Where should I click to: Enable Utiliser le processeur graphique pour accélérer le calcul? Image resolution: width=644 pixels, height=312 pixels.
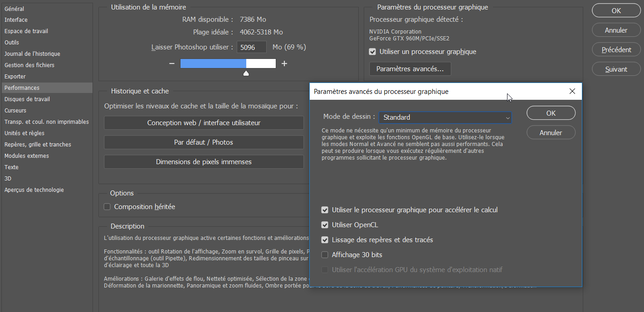[325, 210]
